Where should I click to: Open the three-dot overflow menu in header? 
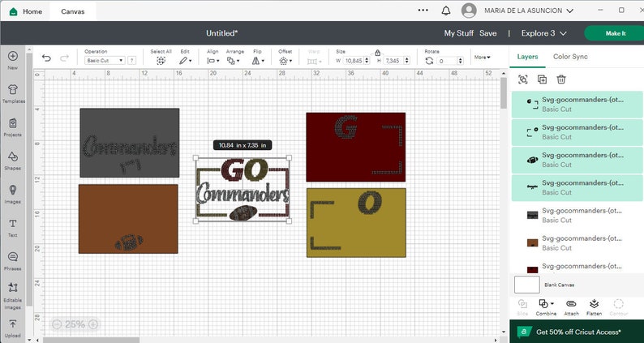[423, 11]
